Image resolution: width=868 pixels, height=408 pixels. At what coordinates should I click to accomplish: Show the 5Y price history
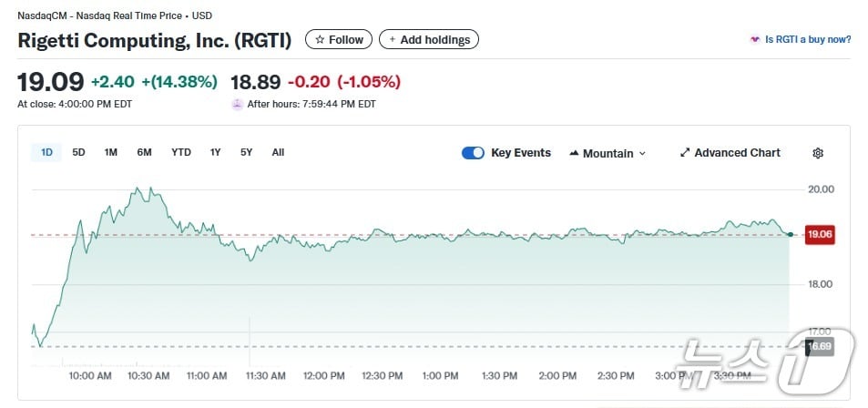click(x=246, y=152)
